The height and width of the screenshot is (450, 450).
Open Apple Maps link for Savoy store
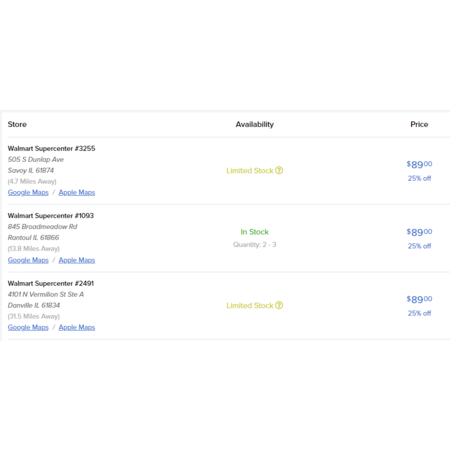[x=77, y=192]
